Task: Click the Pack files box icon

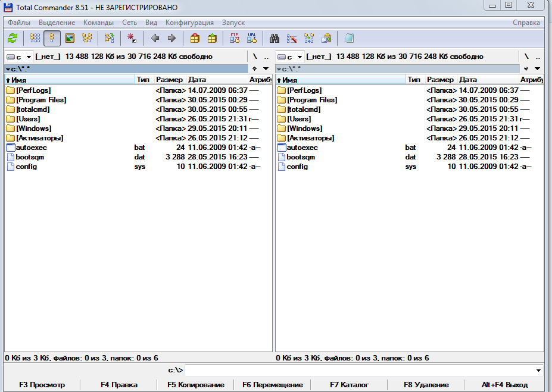Action: [x=195, y=38]
